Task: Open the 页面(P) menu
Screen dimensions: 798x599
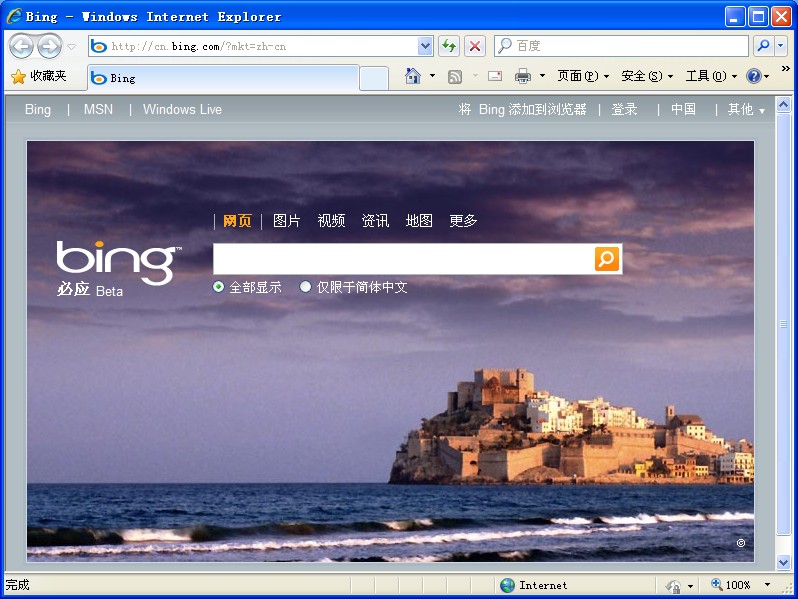Action: click(583, 76)
